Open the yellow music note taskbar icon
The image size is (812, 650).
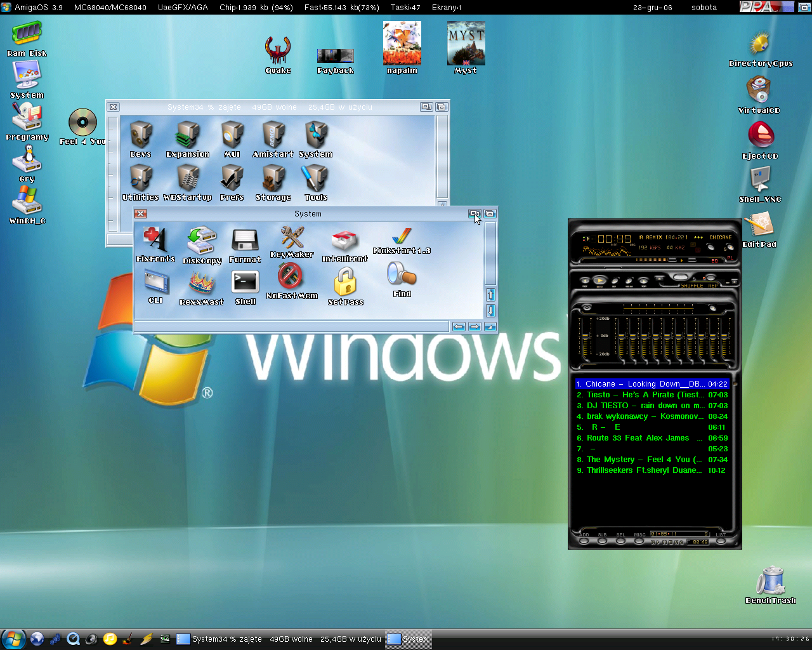coord(110,639)
